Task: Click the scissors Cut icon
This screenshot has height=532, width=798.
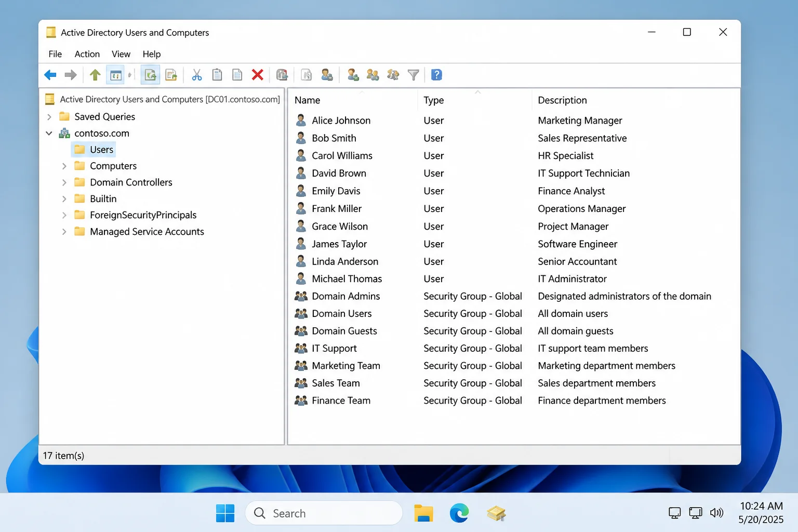Action: 196,75
